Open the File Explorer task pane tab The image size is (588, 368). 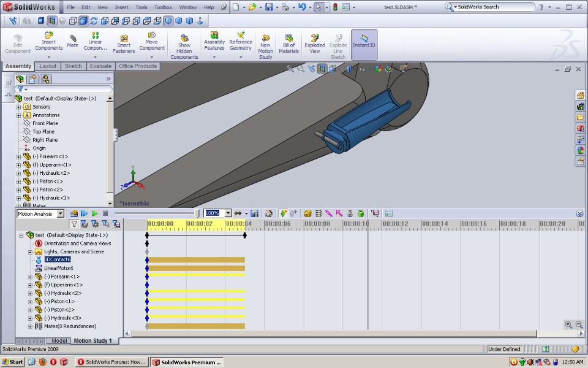coord(580,118)
